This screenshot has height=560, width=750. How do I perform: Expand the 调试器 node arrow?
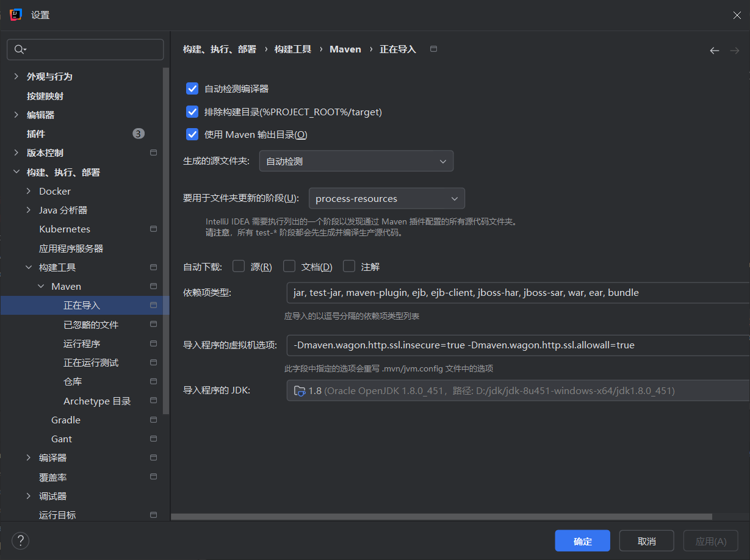coord(29,496)
